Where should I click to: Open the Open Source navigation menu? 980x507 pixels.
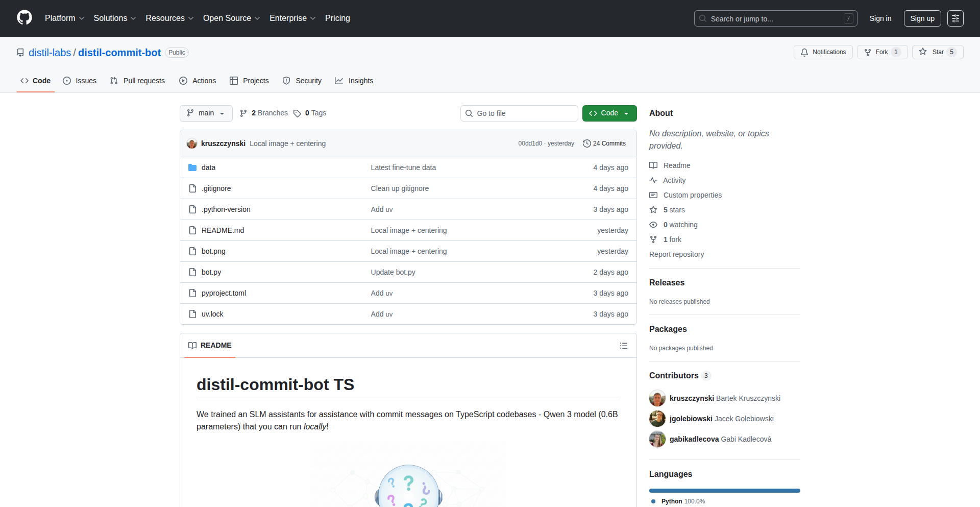coord(231,18)
